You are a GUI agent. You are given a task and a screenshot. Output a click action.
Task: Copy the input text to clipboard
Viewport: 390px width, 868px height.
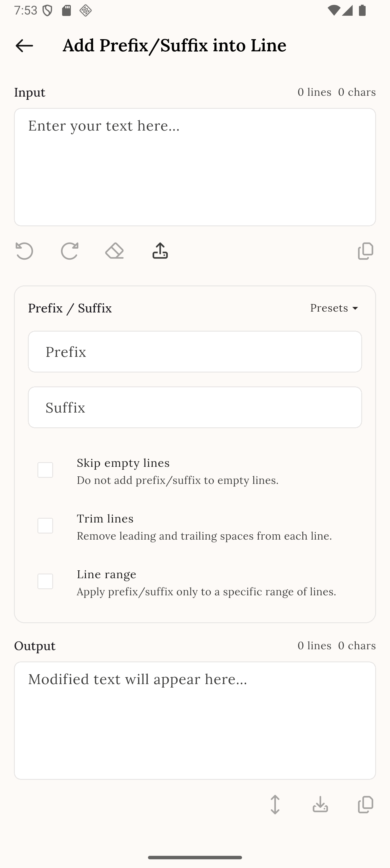(x=365, y=251)
